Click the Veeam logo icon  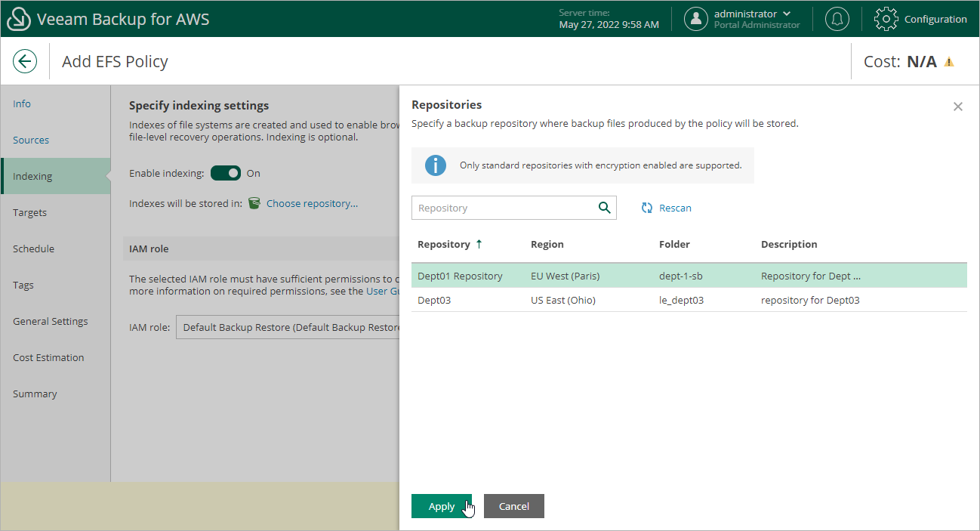[18, 19]
